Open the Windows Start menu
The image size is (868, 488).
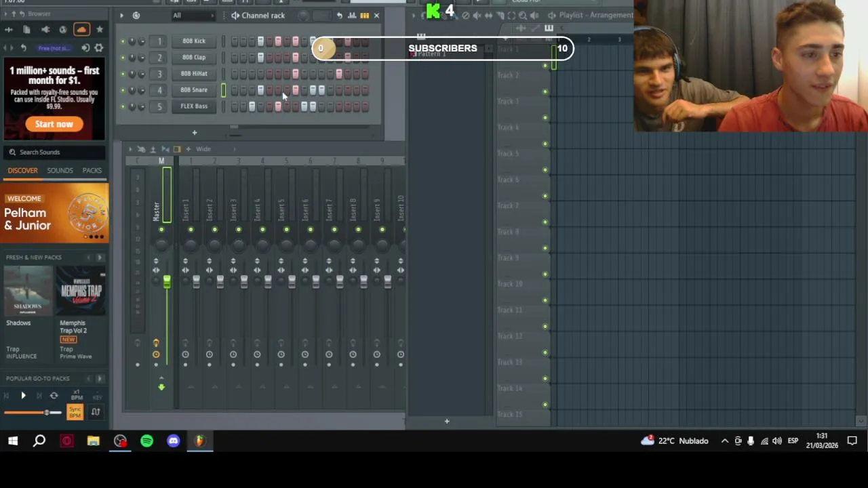tap(13, 441)
